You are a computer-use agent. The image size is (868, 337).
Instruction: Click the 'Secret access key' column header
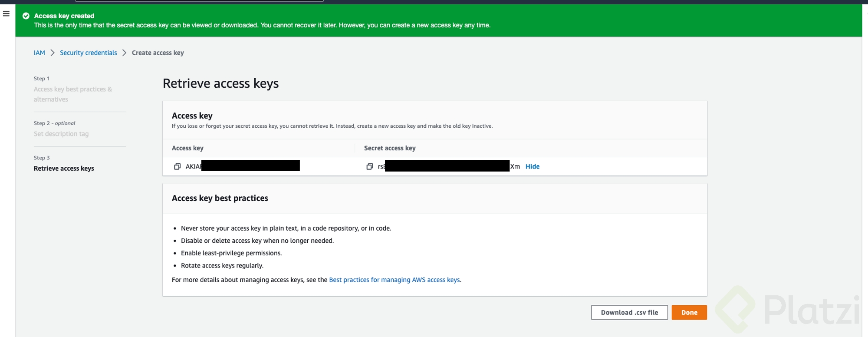point(390,149)
